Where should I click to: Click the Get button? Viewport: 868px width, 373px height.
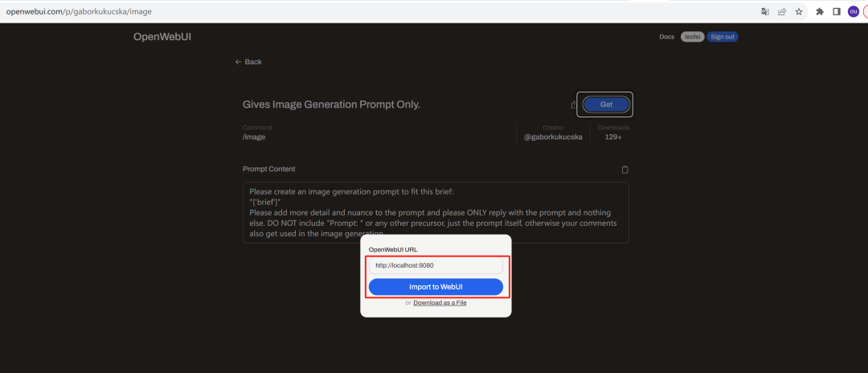pos(606,105)
